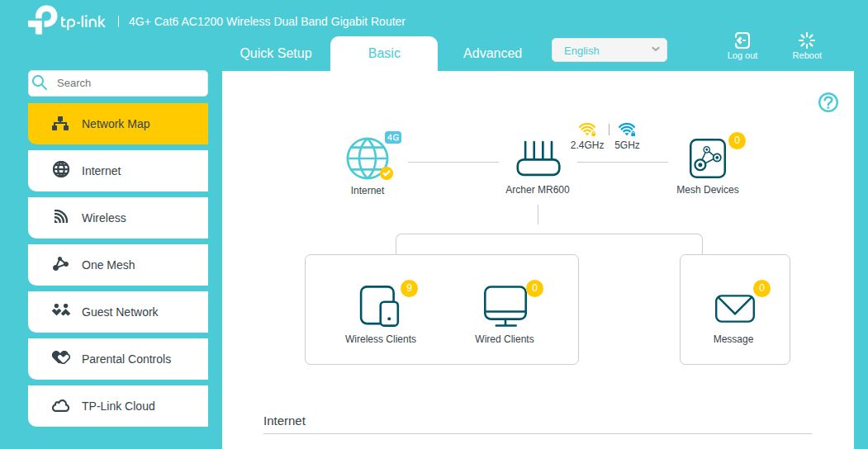Click the Internet globe icon
Image resolution: width=868 pixels, height=449 pixels.
pos(367,158)
